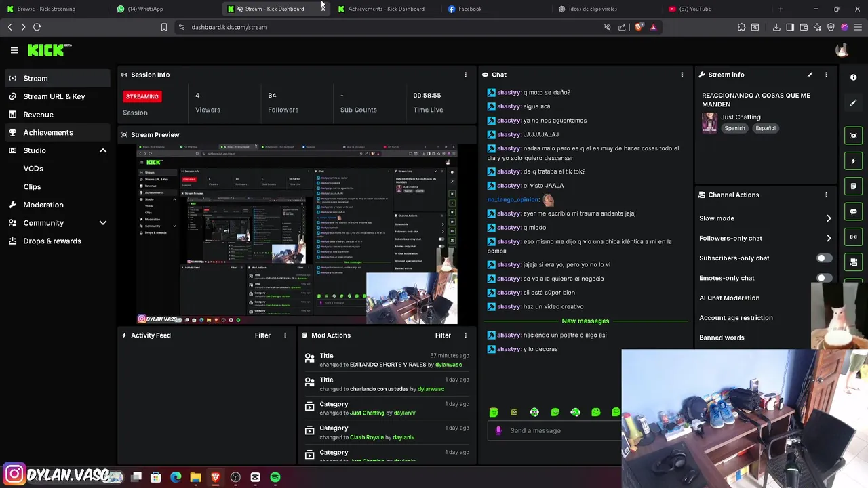Click Banned words

[x=722, y=338]
